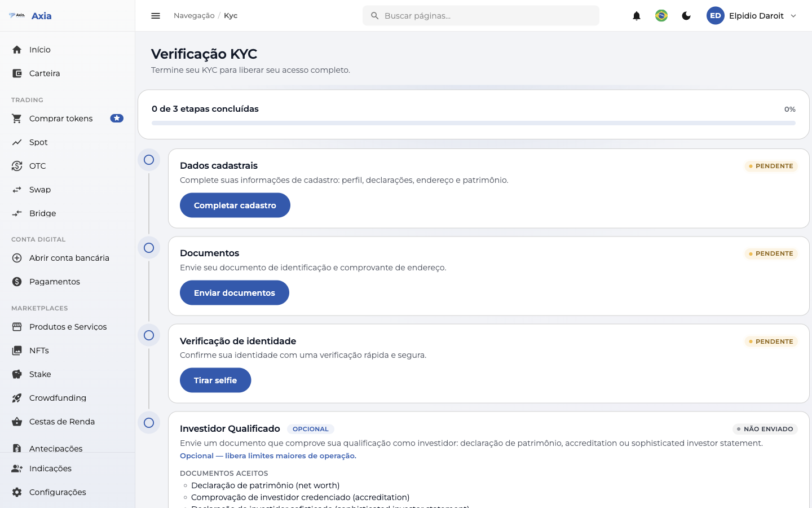The width and height of the screenshot is (812, 508).
Task: Click the Kyc breadcrumb item
Action: pyautogui.click(x=231, y=16)
